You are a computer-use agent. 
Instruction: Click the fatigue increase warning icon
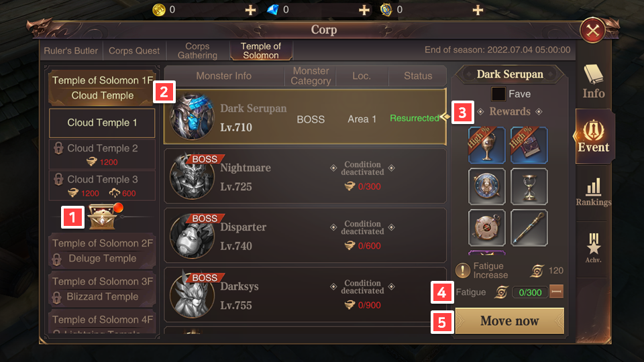(x=463, y=270)
